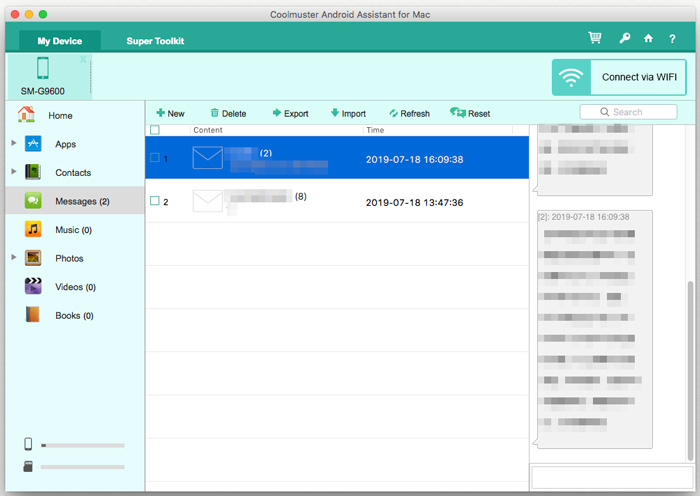Image resolution: width=700 pixels, height=496 pixels.
Task: Open the help question mark icon
Action: click(672, 39)
